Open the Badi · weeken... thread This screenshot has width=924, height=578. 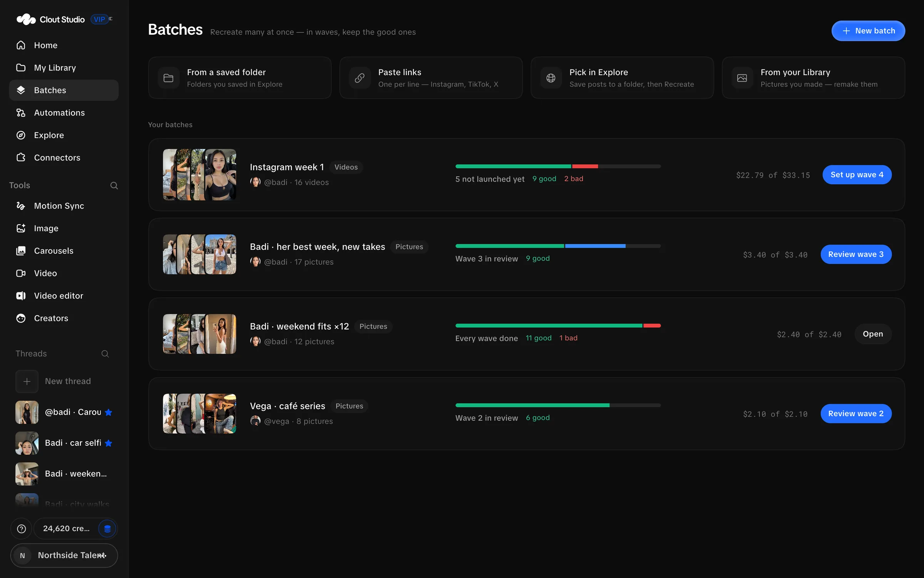(x=64, y=474)
